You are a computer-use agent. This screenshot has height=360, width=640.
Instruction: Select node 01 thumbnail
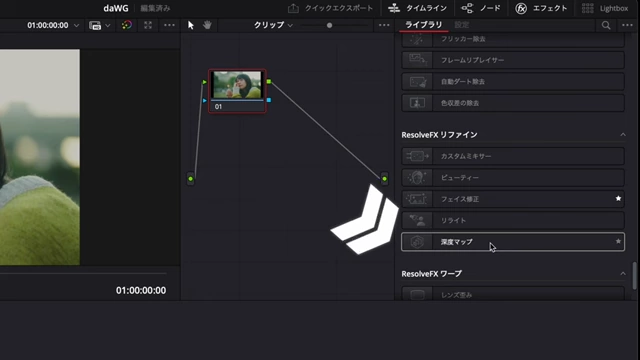[237, 85]
